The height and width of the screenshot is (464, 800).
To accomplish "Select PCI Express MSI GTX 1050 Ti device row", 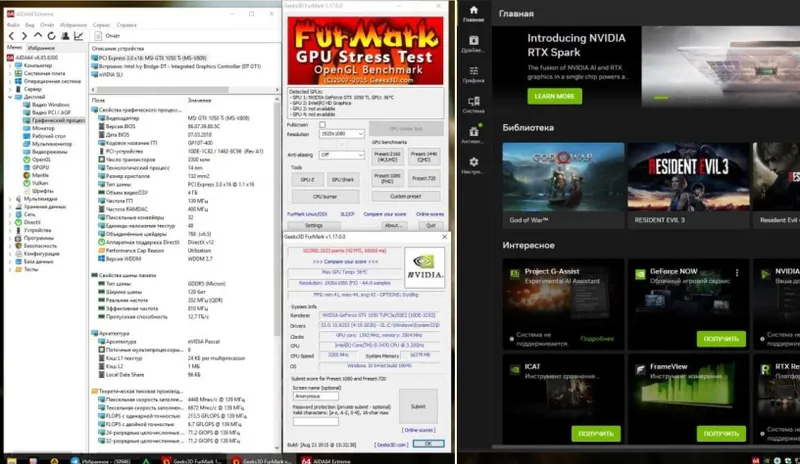I will click(149, 58).
